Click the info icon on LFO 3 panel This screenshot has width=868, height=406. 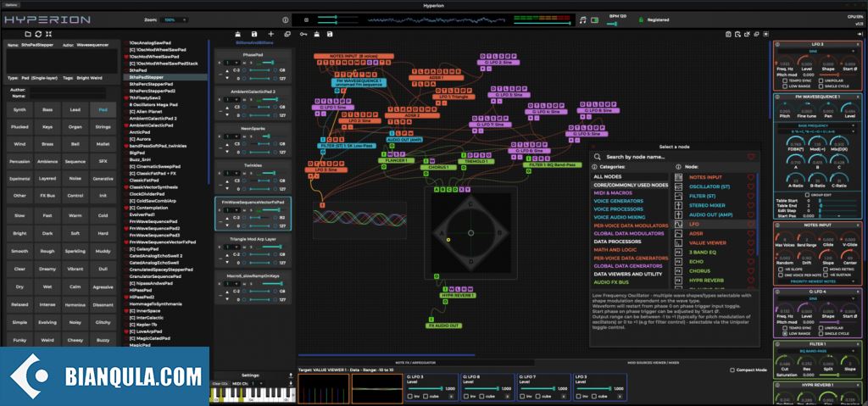[777, 44]
